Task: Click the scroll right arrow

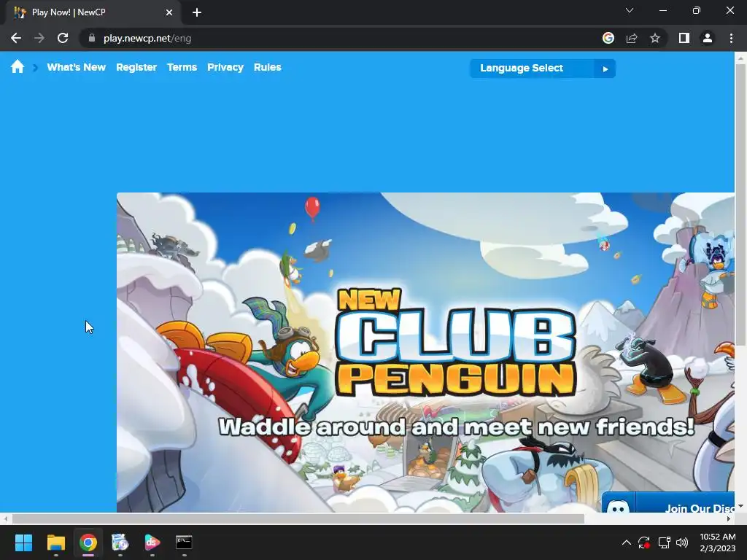Action: (729, 519)
